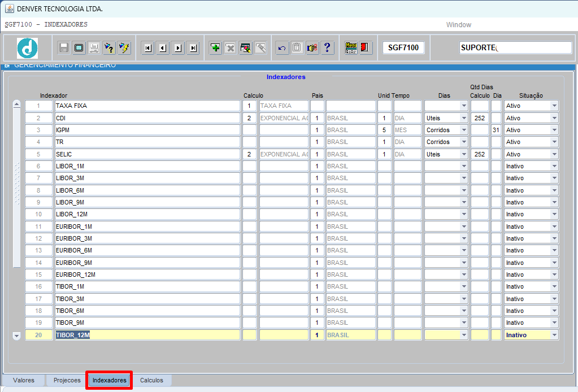Select the Indexadores tab
Viewport: 578px width, 392px height.
click(x=109, y=380)
